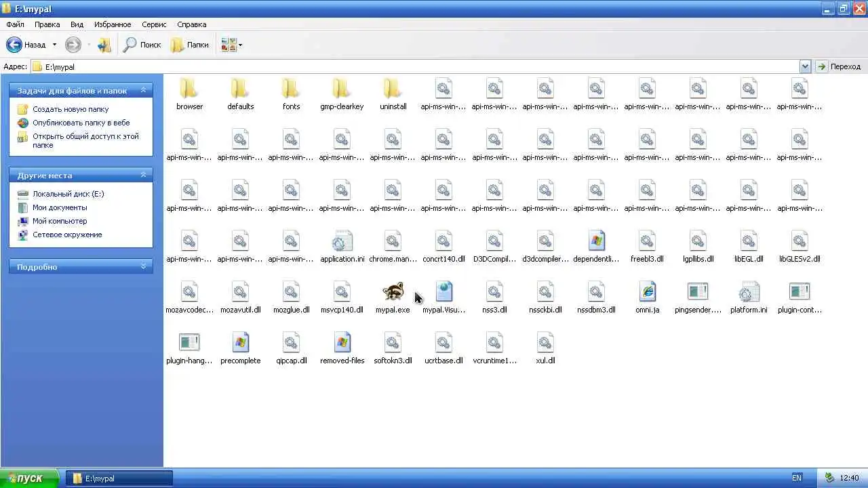
Task: Open the Справка menu
Action: [191, 24]
